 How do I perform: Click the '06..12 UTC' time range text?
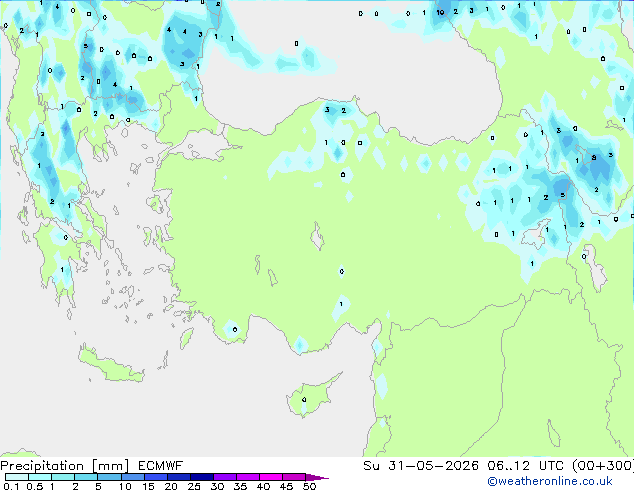point(525,466)
